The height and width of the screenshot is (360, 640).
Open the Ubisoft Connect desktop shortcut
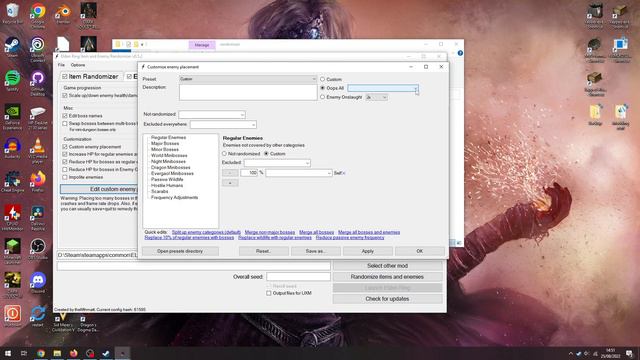38,49
